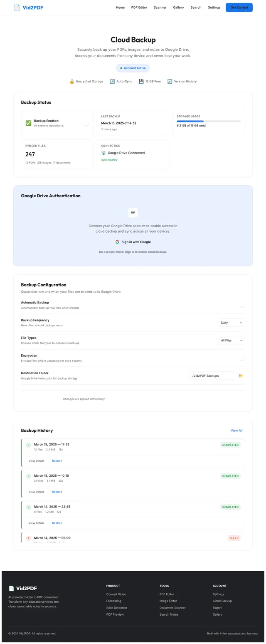Restore the March 14 22:45 backup
266x644 pixels.
coord(57,523)
